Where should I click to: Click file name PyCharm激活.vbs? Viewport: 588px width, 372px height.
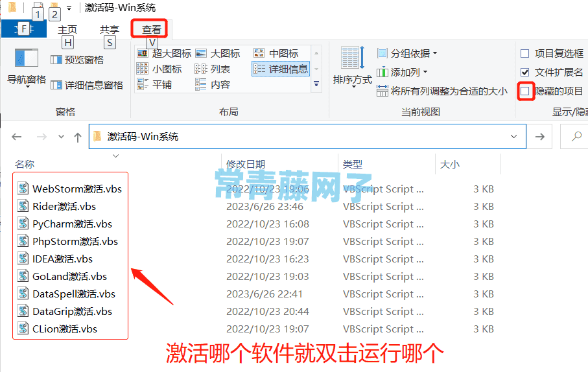point(73,224)
